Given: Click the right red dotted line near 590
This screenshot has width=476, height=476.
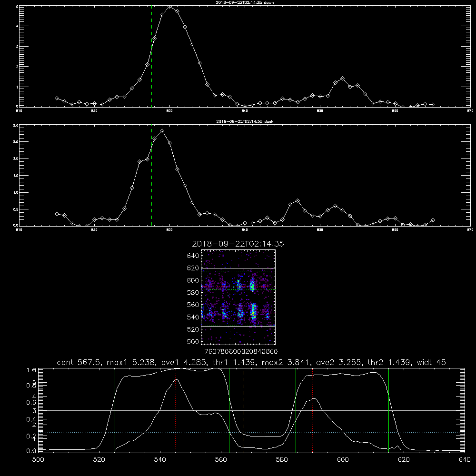Looking at the screenshot, I should [x=312, y=410].
